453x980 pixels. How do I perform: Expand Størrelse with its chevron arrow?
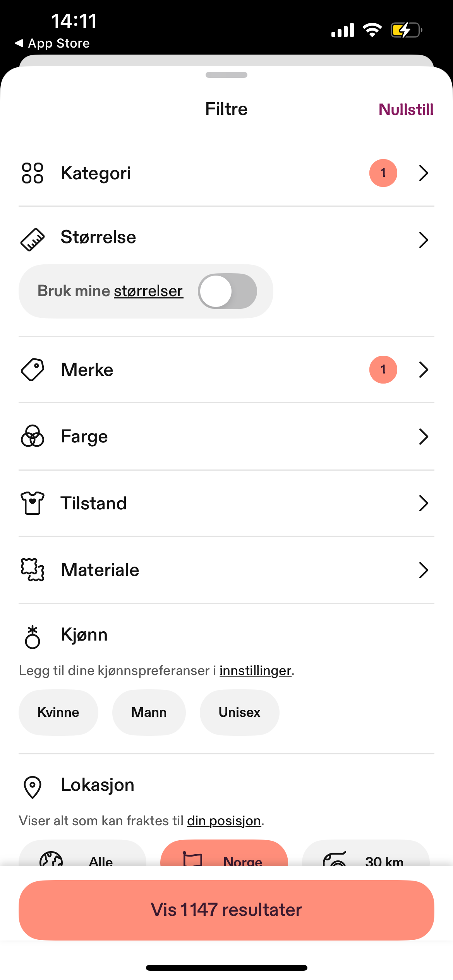click(424, 240)
